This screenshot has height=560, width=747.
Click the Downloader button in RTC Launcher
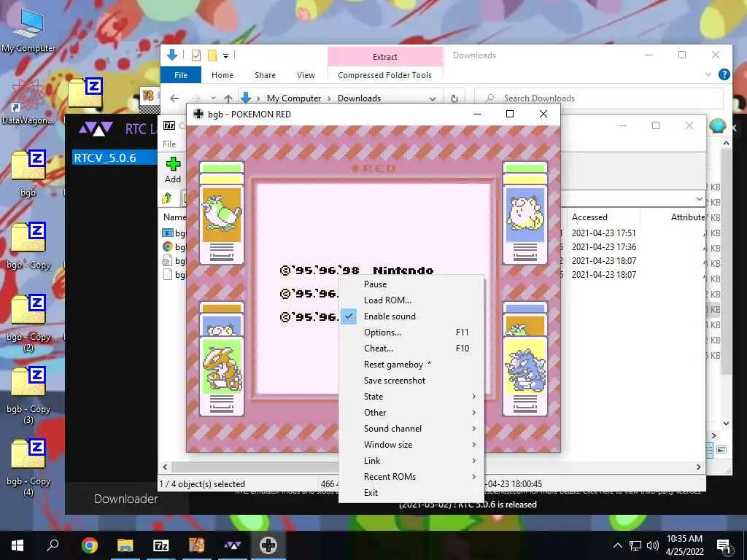pyautogui.click(x=125, y=499)
